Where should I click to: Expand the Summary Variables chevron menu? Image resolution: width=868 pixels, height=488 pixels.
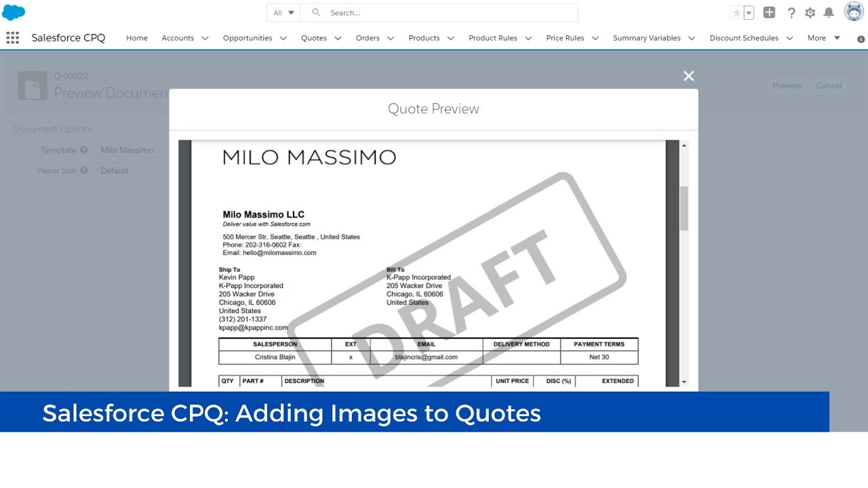(692, 39)
